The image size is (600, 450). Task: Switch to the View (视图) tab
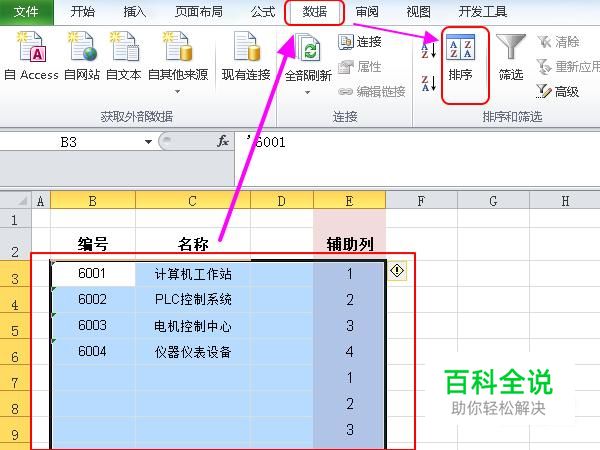tap(418, 12)
